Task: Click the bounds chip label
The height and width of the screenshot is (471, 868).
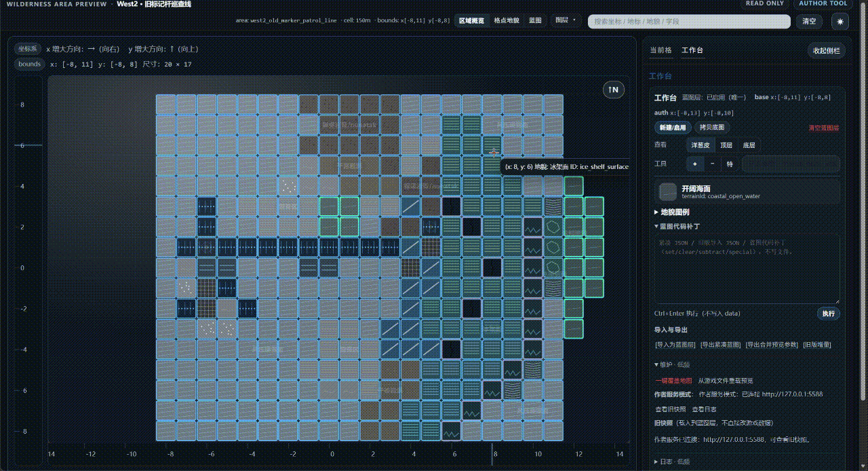Action: pos(30,64)
